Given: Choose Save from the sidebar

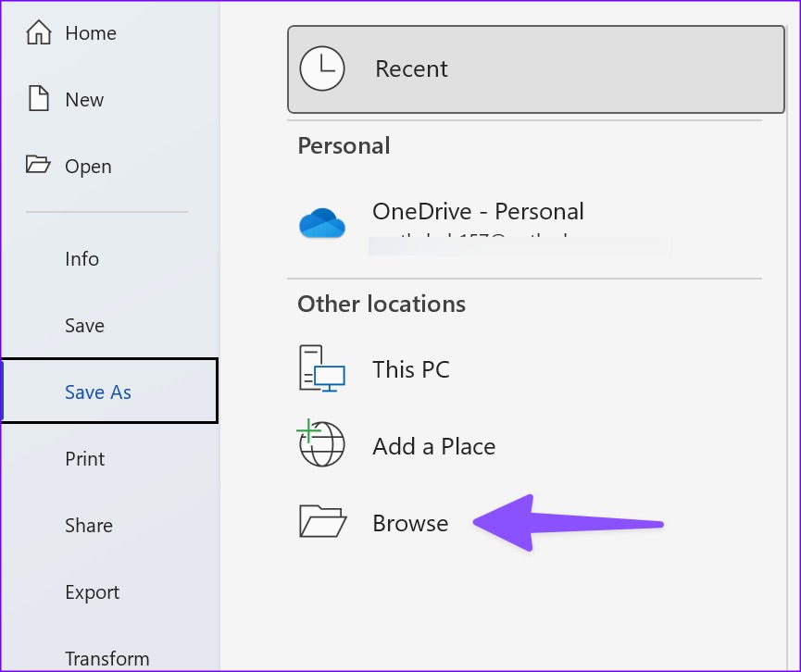Looking at the screenshot, I should click(x=84, y=326).
